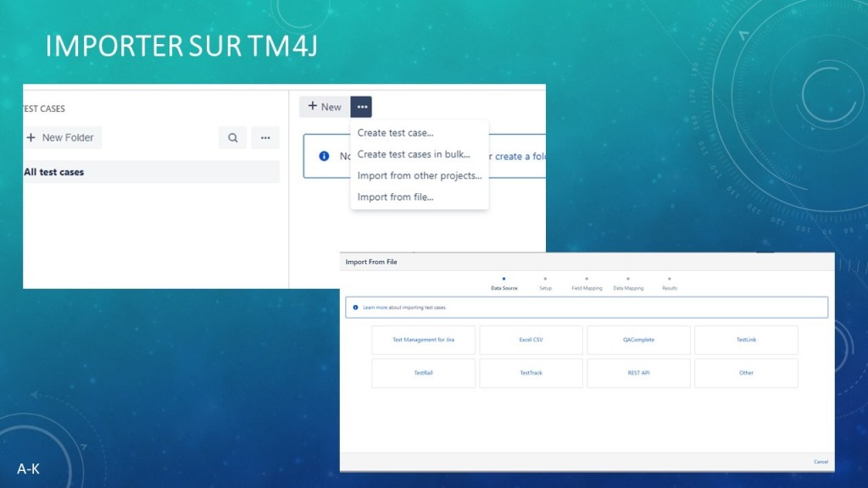This screenshot has width=868, height=488.
Task: Select All test cases folder
Action: 54,172
